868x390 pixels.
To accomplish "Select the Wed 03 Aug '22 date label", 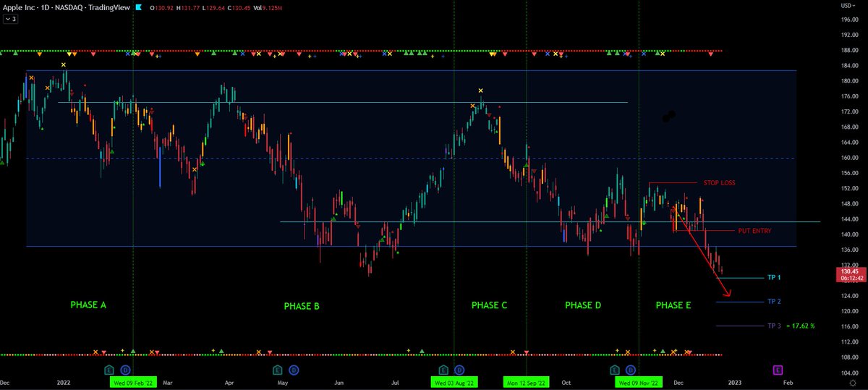I will [x=454, y=381].
